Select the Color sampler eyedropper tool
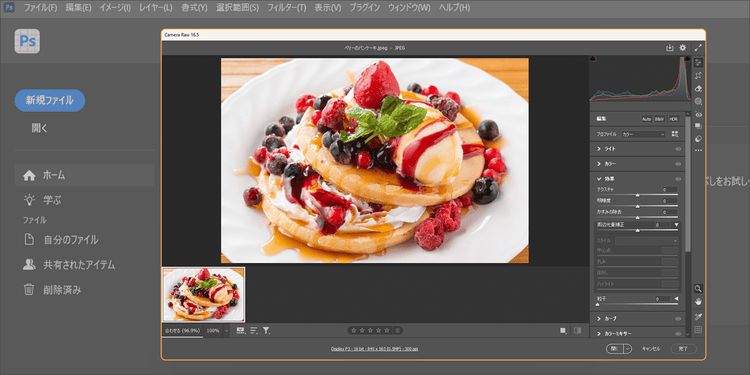This screenshot has width=750, height=375. click(698, 317)
